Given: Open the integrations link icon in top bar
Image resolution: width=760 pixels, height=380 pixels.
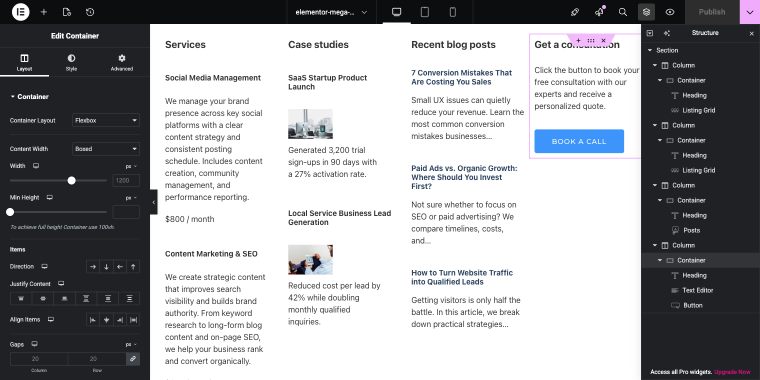Looking at the screenshot, I should pos(575,12).
